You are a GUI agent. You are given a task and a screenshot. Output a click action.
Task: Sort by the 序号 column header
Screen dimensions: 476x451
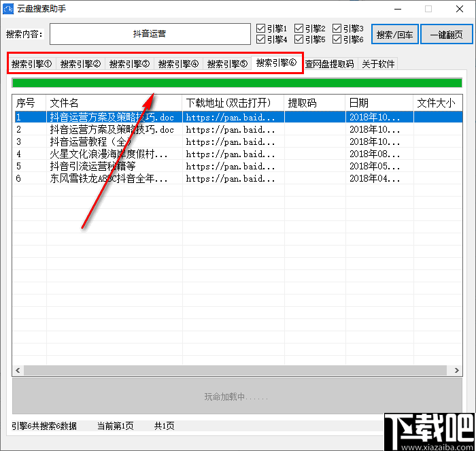click(x=29, y=103)
